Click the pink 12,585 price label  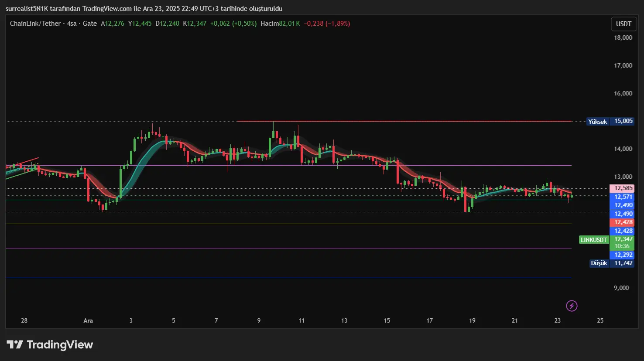point(622,188)
